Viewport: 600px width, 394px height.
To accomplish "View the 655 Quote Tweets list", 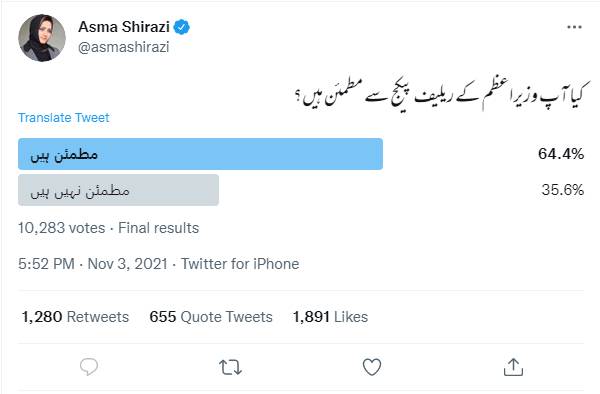I will click(x=211, y=317).
